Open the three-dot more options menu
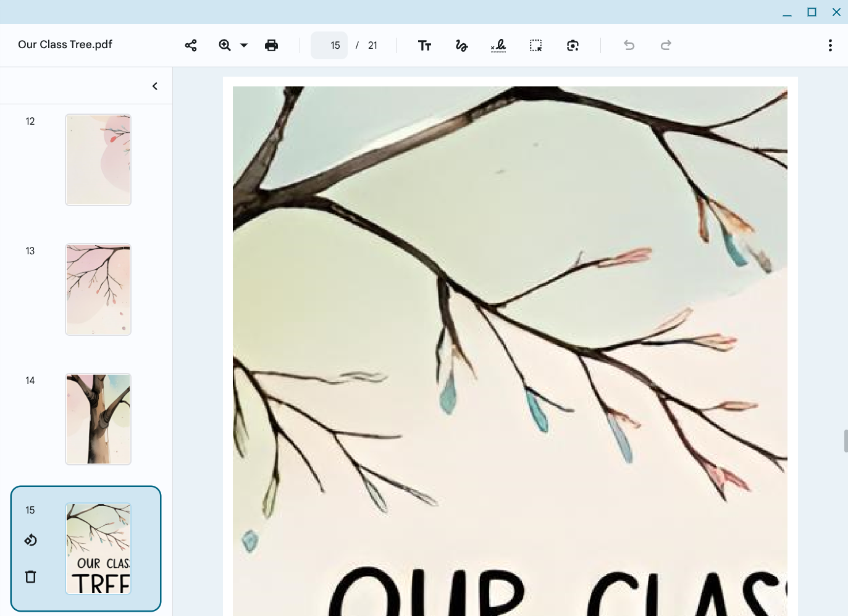Viewport: 848px width, 616px height. tap(830, 45)
